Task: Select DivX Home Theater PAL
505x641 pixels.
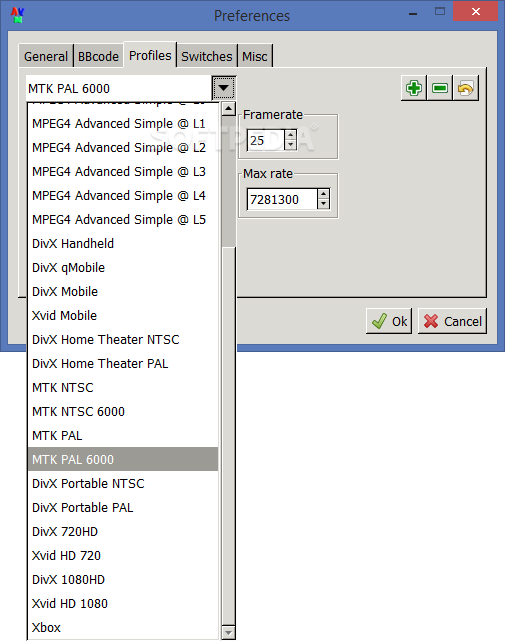Action: click(123, 364)
